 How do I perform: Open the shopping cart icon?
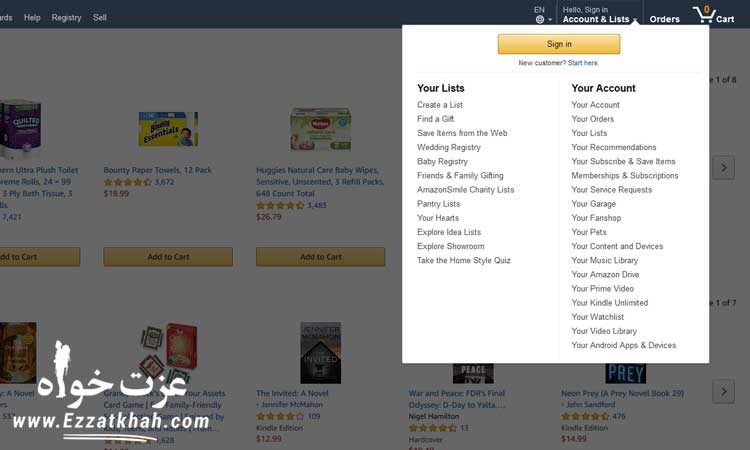(704, 15)
